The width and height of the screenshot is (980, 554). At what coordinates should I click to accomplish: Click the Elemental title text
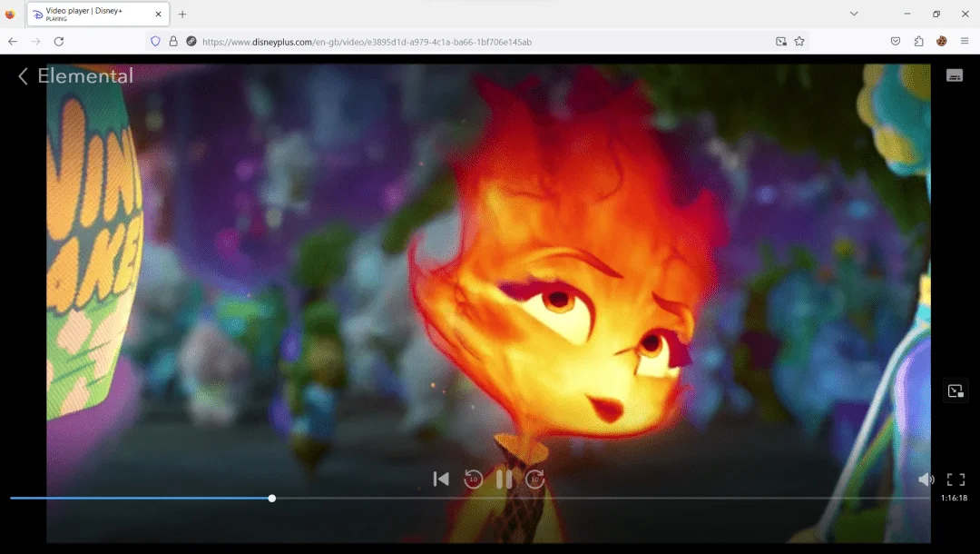[85, 76]
